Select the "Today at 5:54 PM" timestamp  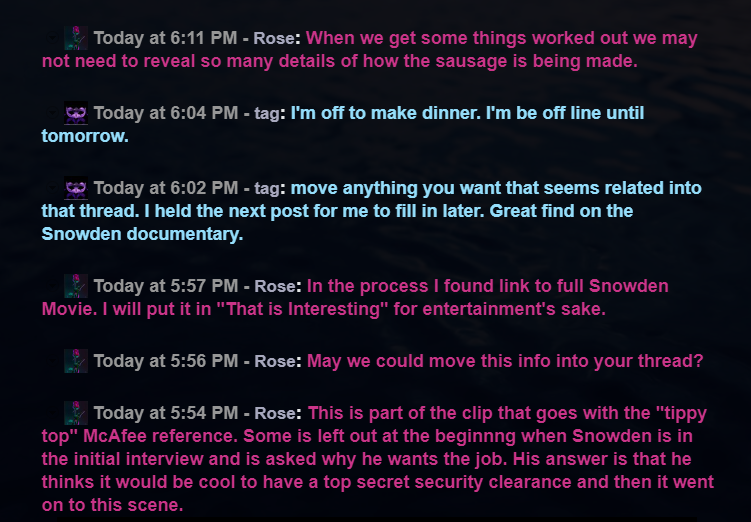coord(165,412)
